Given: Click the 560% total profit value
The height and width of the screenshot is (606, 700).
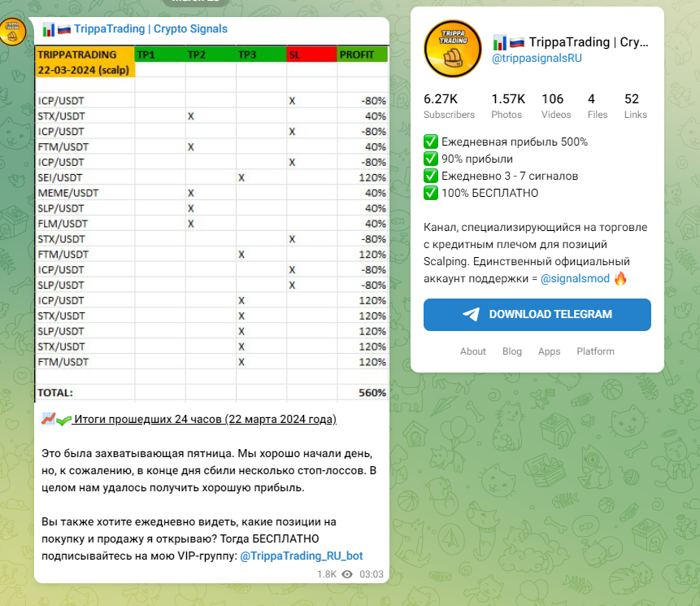Looking at the screenshot, I should tap(372, 393).
